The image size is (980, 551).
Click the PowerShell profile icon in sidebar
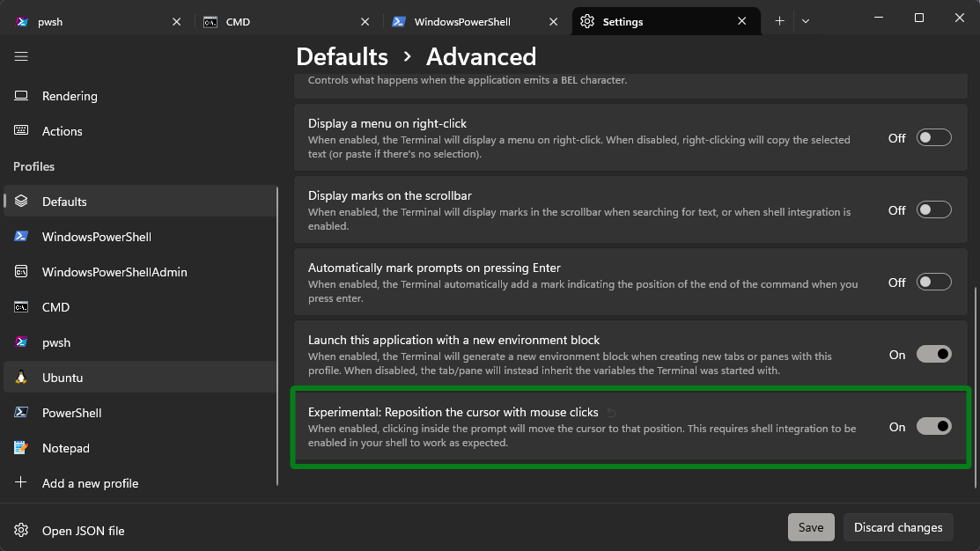(21, 412)
